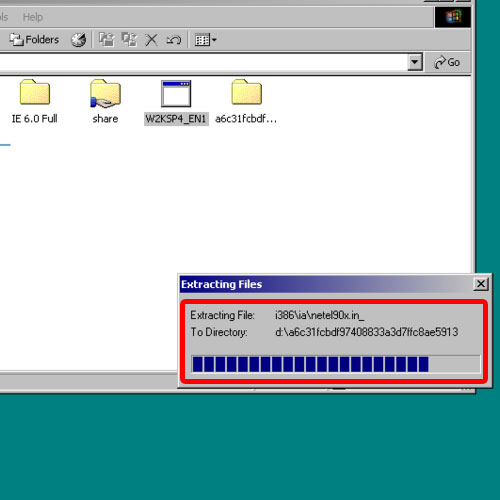
Task: Select the IE 6.0 Full folder
Action: click(x=35, y=101)
